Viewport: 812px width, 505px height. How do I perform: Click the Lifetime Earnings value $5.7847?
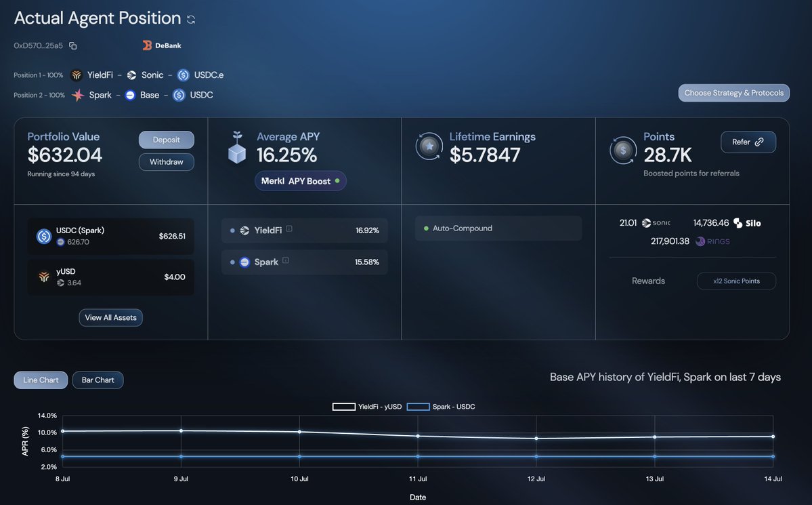485,155
